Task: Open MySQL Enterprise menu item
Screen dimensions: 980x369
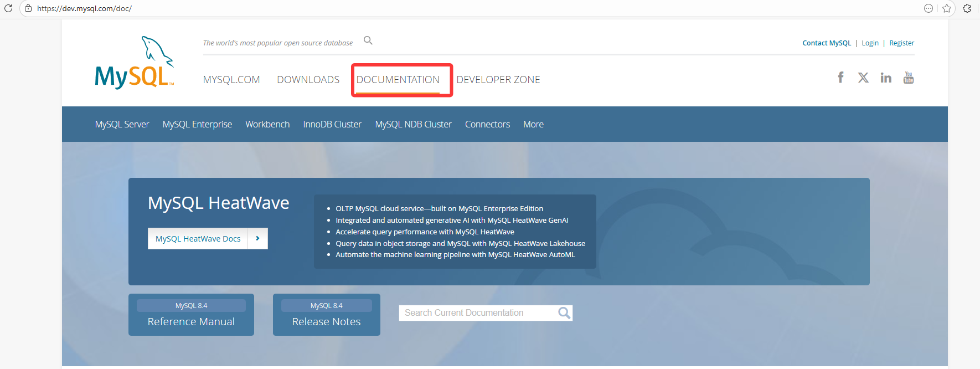Action: coord(197,124)
